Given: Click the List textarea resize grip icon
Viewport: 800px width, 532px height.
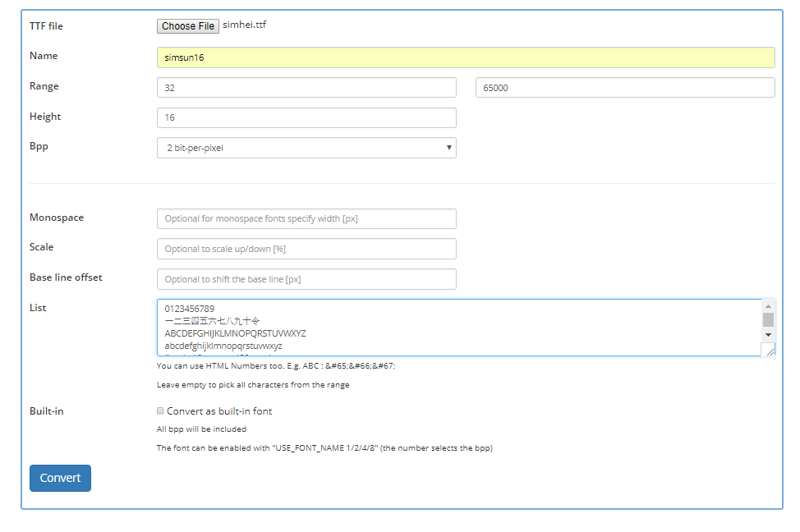Looking at the screenshot, I should tap(770, 351).
